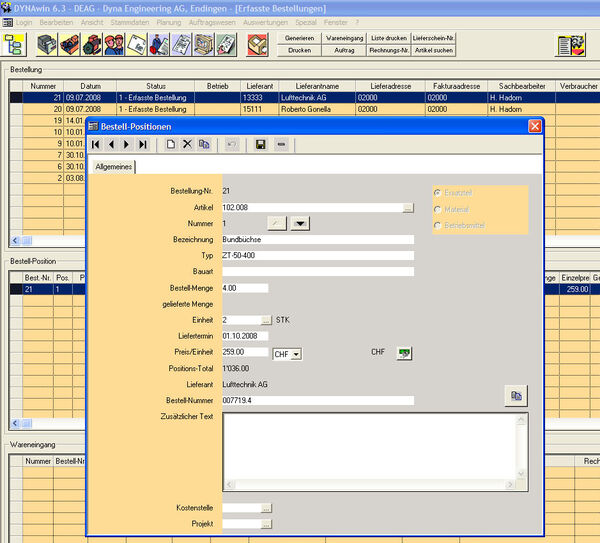Select the Ersatzteil radio button
The image size is (600, 543).
pos(437,191)
